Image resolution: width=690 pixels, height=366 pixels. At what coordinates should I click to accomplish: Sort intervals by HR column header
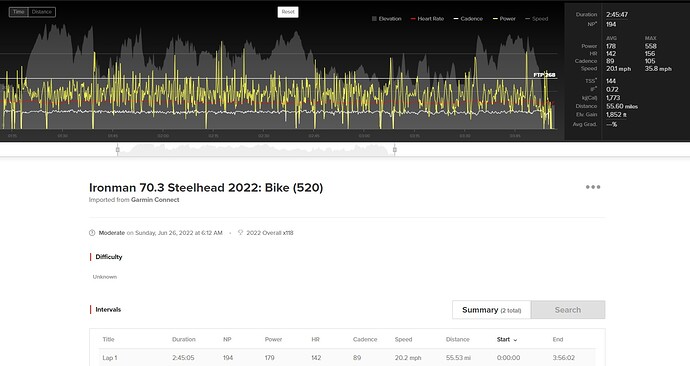click(315, 340)
